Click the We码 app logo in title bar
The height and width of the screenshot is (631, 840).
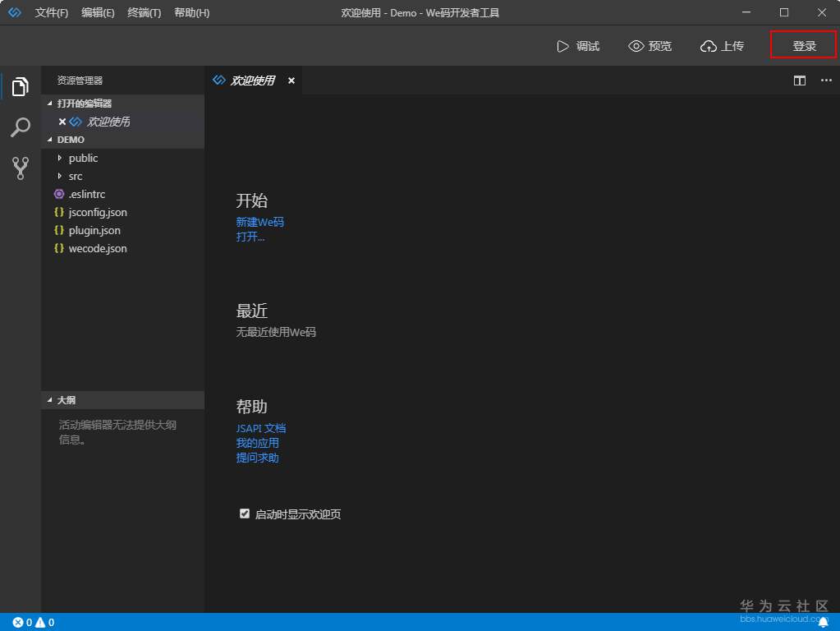[x=15, y=12]
